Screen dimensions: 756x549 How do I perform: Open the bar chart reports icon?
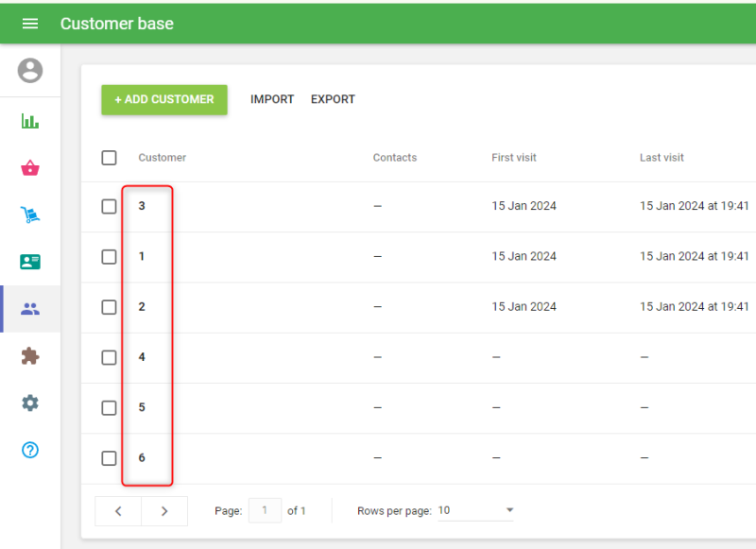pos(30,122)
